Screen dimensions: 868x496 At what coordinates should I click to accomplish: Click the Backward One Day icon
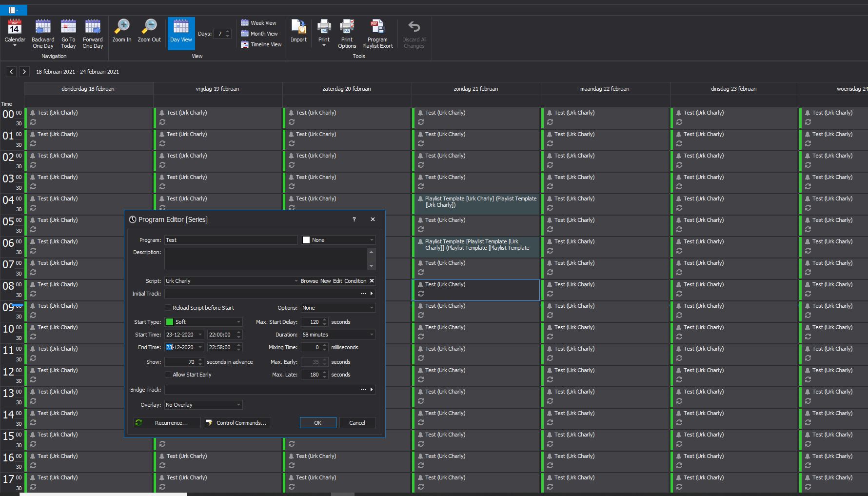coord(43,27)
